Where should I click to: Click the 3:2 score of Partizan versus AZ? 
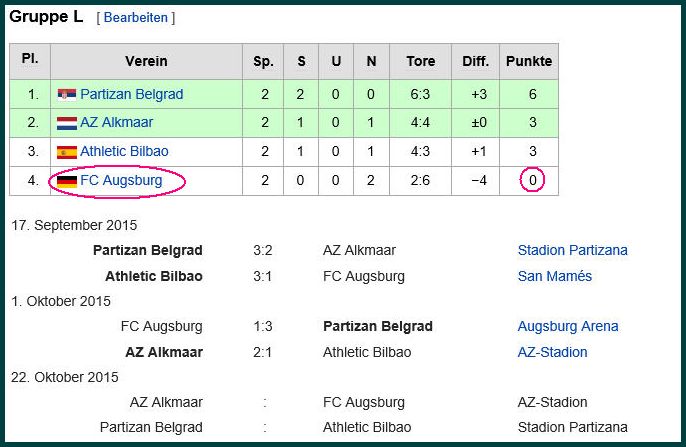(x=263, y=250)
